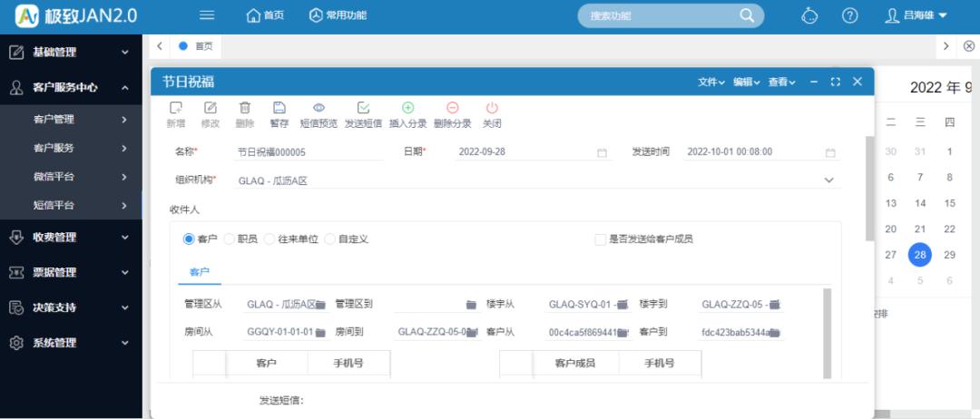Screen dimensions: 980x419
Task: Click the dialog's outer vertical scrollbar
Action: point(869,188)
